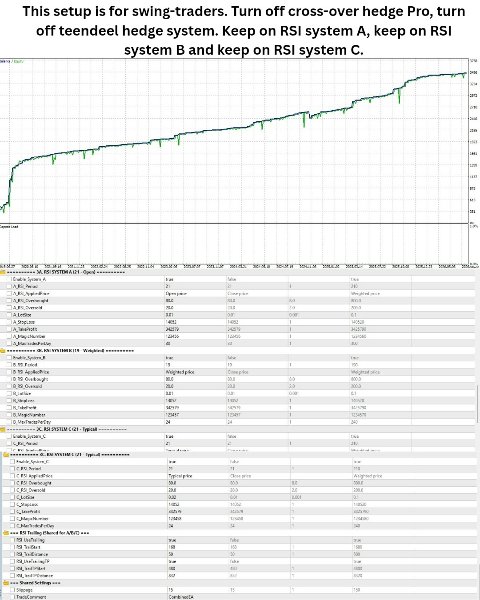Tick the Slippage checkbox
The height and width of the screenshot is (600, 480).
12,590
